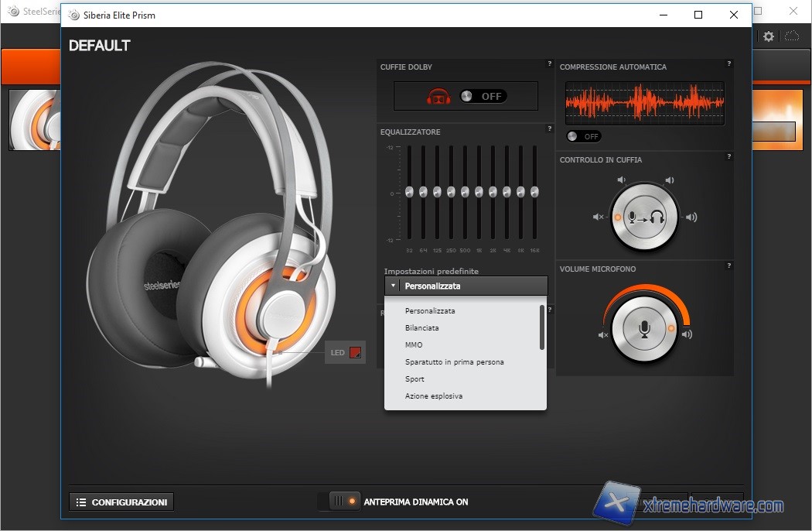Image resolution: width=812 pixels, height=531 pixels.
Task: Pick Sparatutto in prima persona preset
Action: point(454,362)
